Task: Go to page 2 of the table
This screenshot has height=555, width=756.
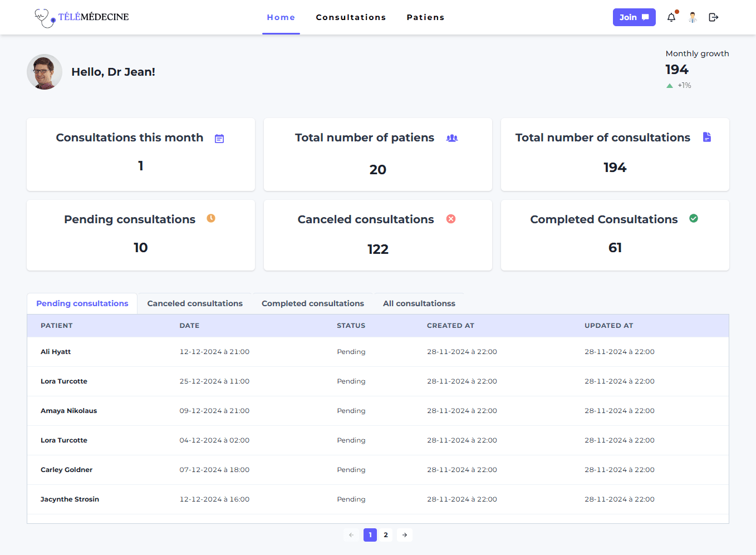Action: point(386,535)
